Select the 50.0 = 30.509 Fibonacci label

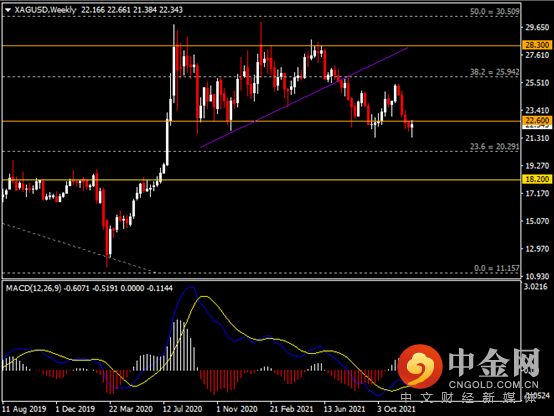click(494, 11)
